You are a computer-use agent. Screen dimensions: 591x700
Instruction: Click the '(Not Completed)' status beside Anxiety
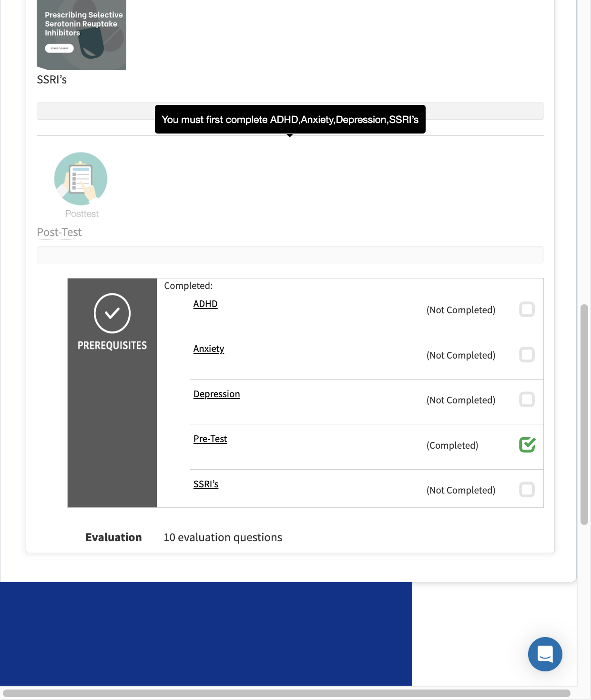click(x=461, y=355)
